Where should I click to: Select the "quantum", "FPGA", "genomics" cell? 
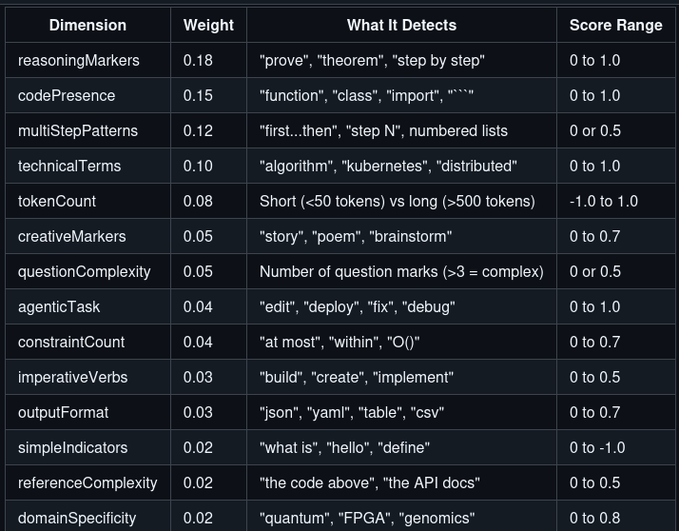(x=367, y=518)
